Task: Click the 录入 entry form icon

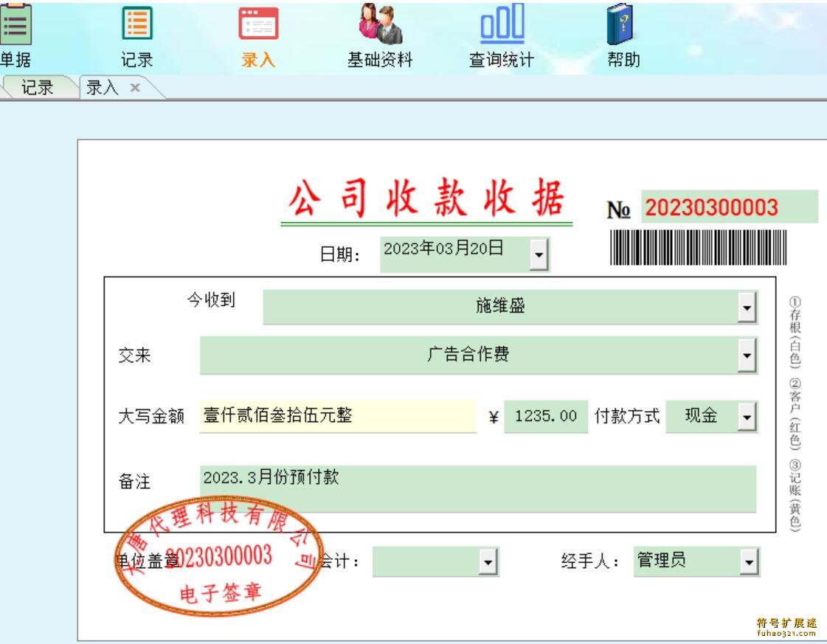Action: point(258,23)
